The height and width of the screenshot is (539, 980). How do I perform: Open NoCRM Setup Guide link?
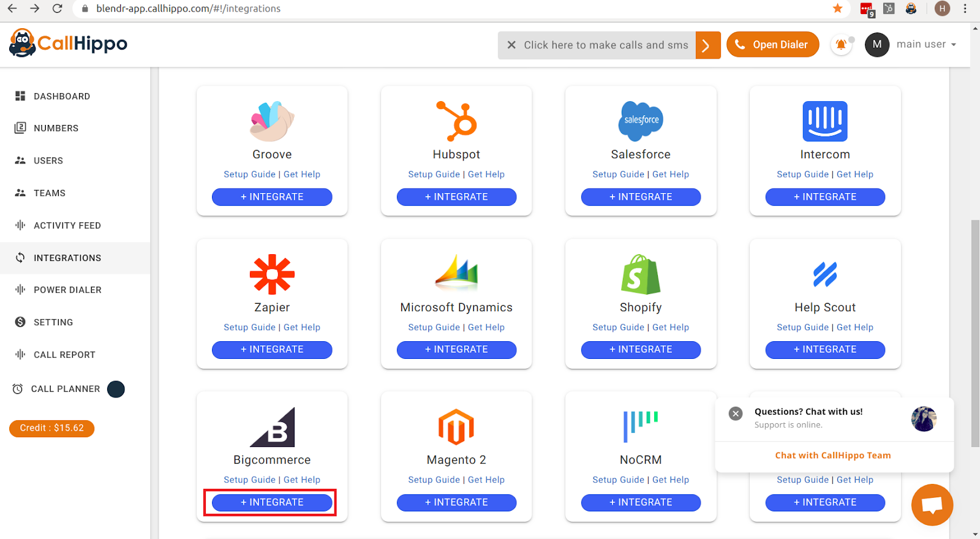pos(618,480)
